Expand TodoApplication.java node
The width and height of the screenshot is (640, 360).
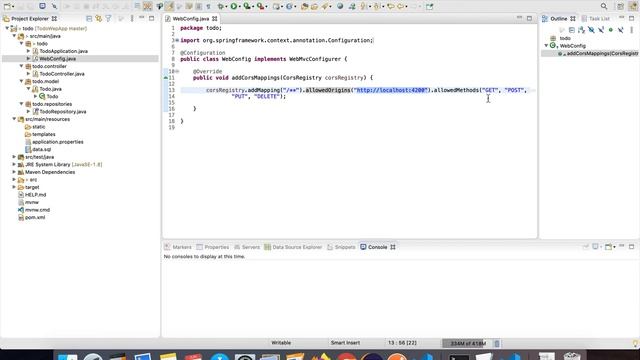pos(29,51)
